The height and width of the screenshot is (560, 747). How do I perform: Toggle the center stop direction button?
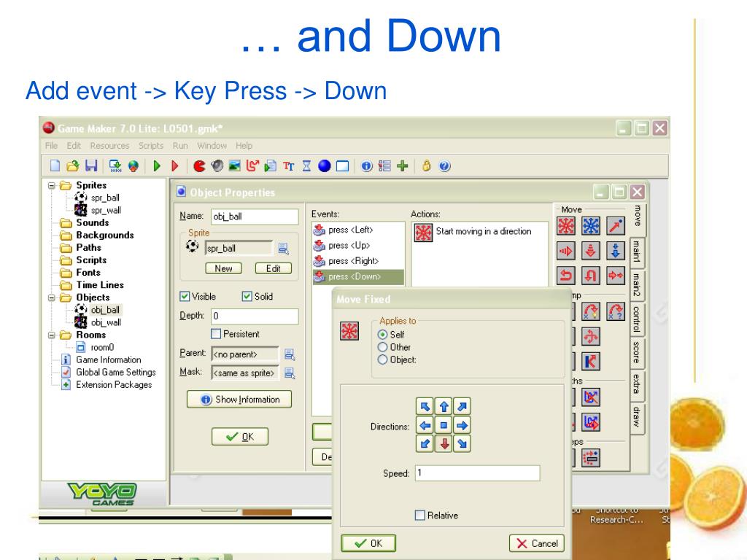[444, 425]
